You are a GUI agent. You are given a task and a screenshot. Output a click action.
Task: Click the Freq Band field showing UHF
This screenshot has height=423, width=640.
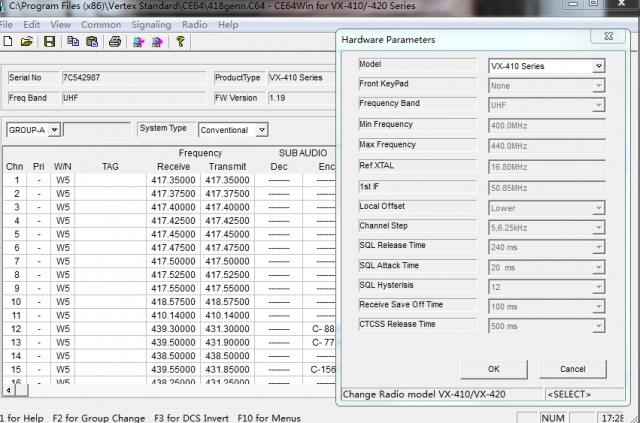(x=133, y=98)
